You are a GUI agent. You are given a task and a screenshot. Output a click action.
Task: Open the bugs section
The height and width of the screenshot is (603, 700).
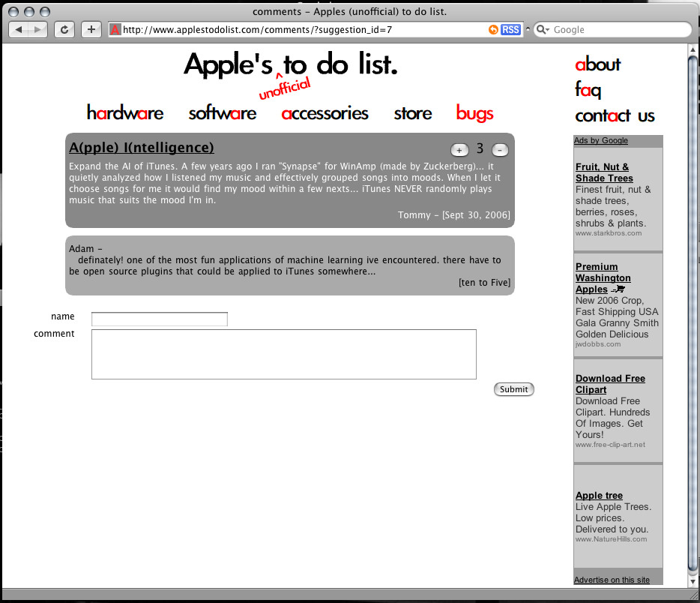pos(474,113)
